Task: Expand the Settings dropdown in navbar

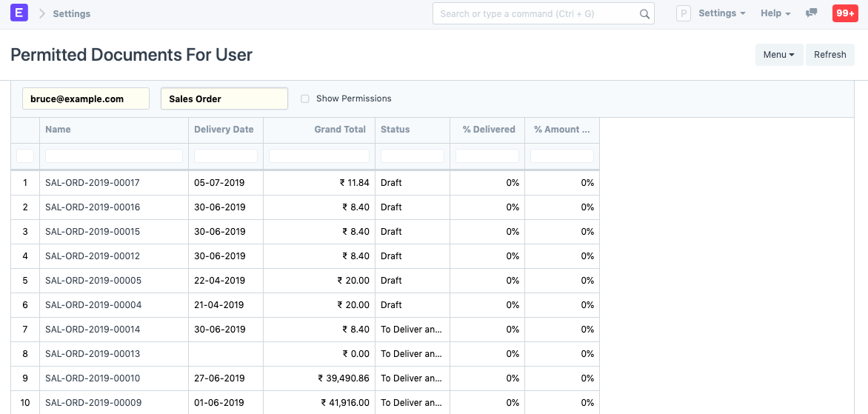Action: [722, 13]
